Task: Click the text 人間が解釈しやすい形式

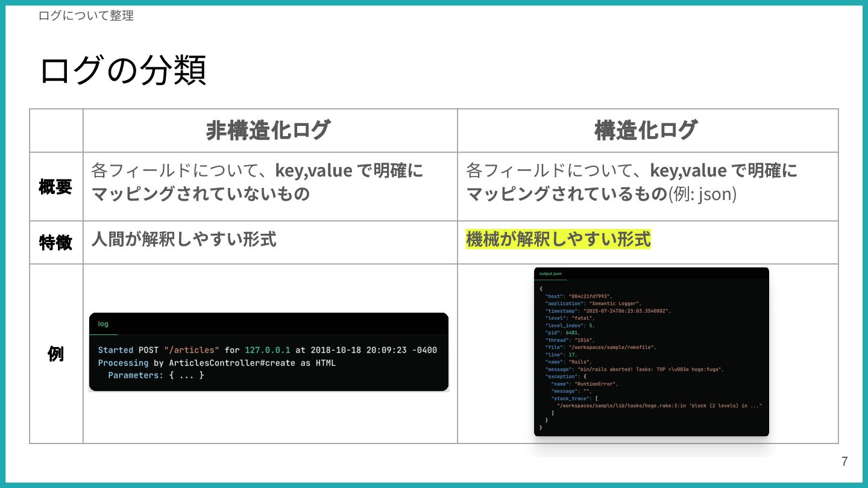Action: point(184,239)
